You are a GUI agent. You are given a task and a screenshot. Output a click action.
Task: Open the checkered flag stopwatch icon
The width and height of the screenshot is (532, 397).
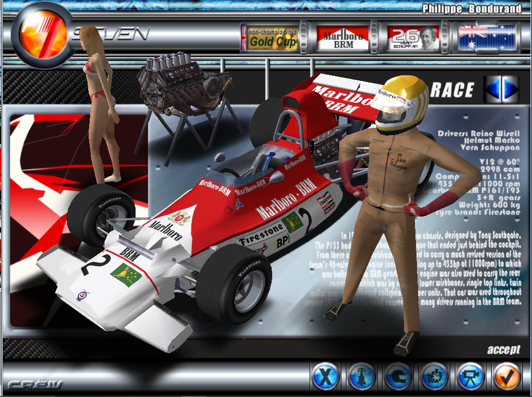(x=434, y=376)
